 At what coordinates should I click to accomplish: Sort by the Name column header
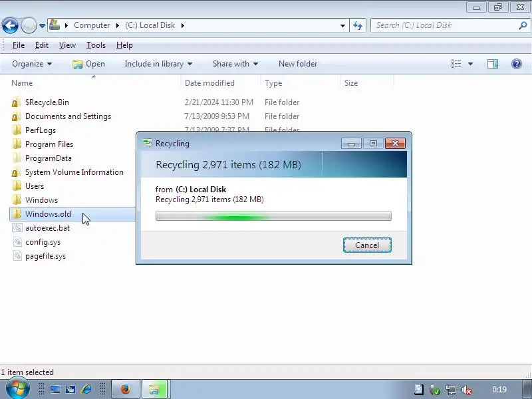click(x=22, y=83)
